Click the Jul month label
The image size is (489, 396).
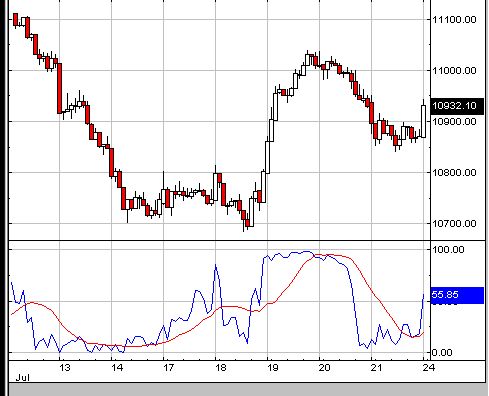[22, 378]
